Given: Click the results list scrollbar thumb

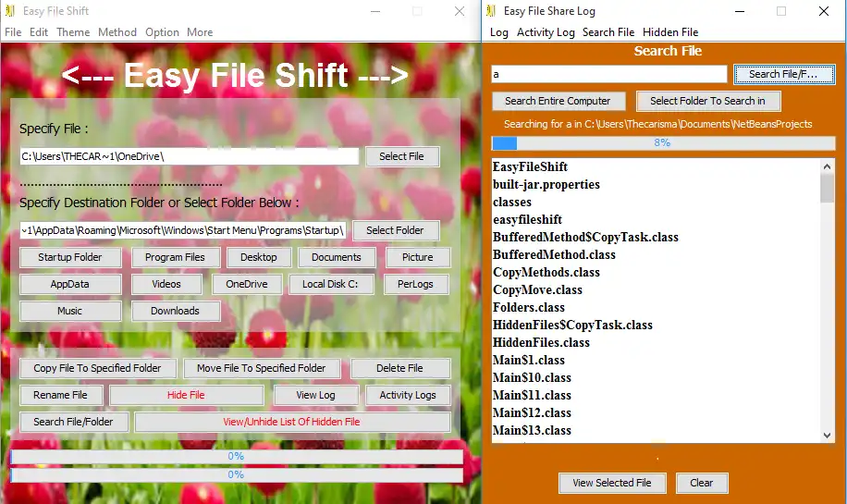Looking at the screenshot, I should pyautogui.click(x=827, y=188).
